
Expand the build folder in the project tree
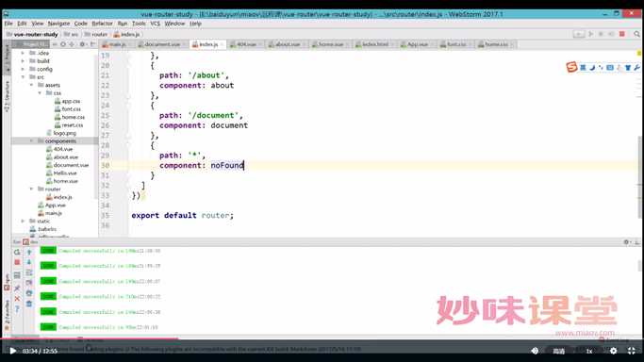(23, 60)
